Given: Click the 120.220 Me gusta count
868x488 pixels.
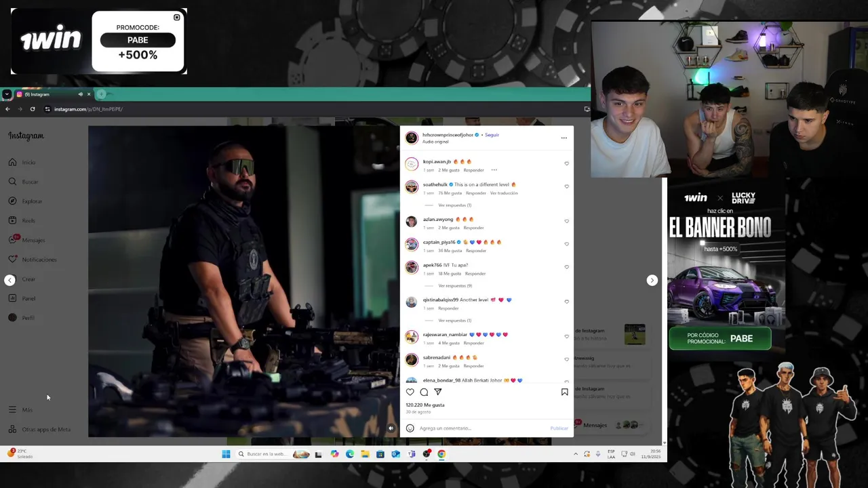Looking at the screenshot, I should point(425,405).
